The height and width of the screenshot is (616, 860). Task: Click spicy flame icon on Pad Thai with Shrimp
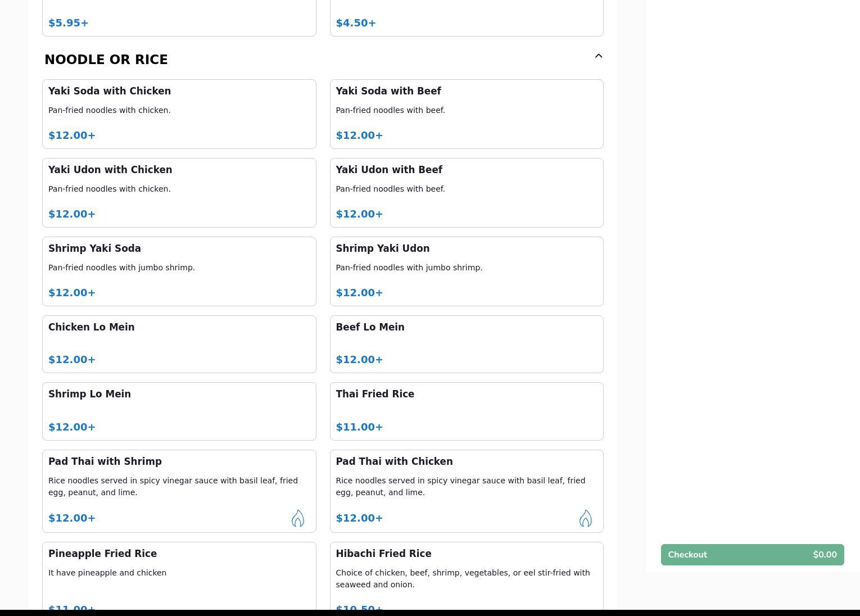click(298, 518)
